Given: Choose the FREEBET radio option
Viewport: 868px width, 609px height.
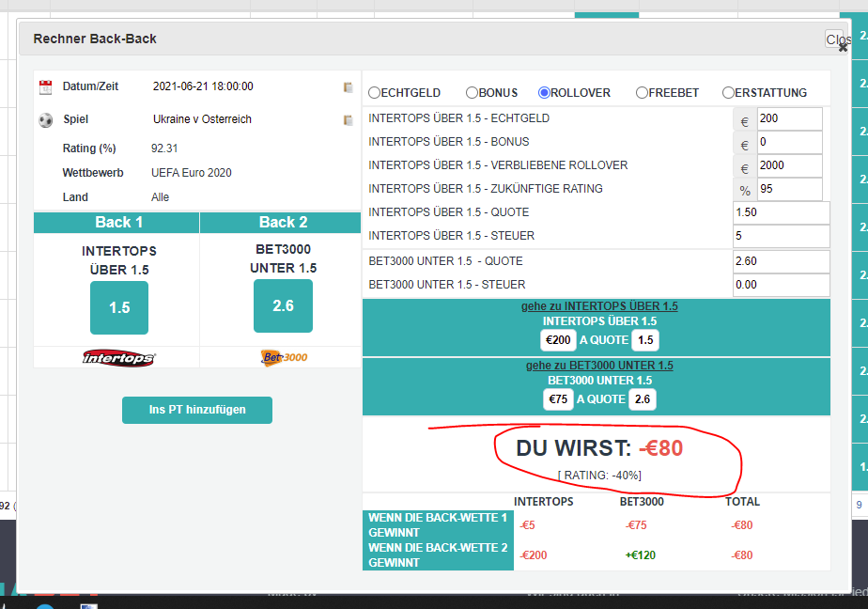Looking at the screenshot, I should 643,93.
